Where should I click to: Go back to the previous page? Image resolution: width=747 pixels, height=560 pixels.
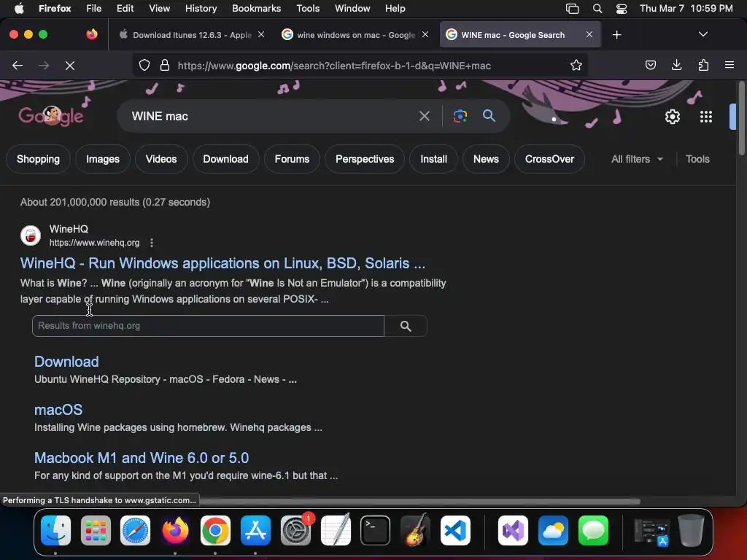pyautogui.click(x=18, y=65)
